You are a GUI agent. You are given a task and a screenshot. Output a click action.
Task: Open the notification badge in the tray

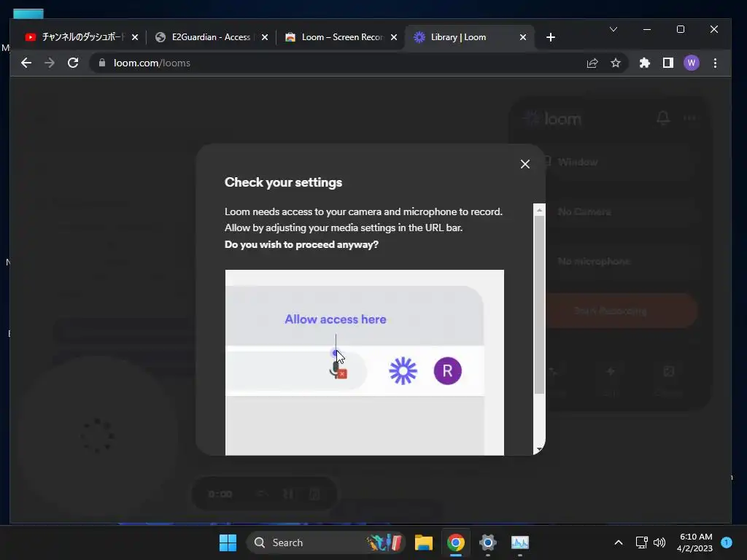[x=727, y=542]
